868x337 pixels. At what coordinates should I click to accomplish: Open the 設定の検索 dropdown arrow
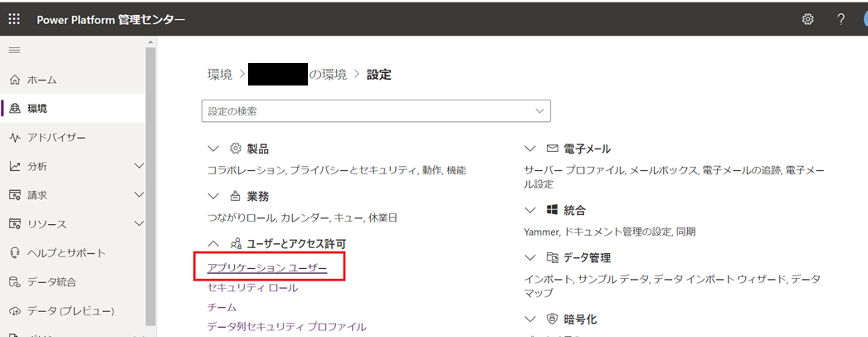tap(539, 110)
